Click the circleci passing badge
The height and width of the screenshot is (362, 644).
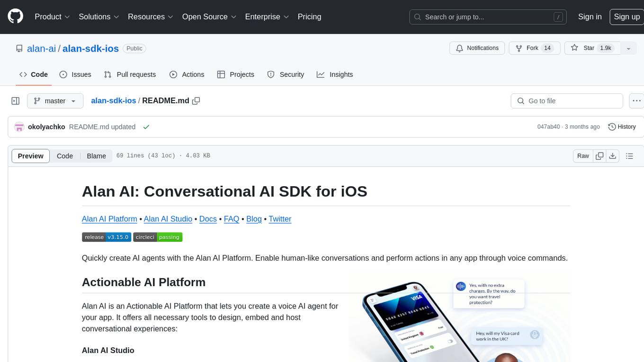tap(158, 237)
